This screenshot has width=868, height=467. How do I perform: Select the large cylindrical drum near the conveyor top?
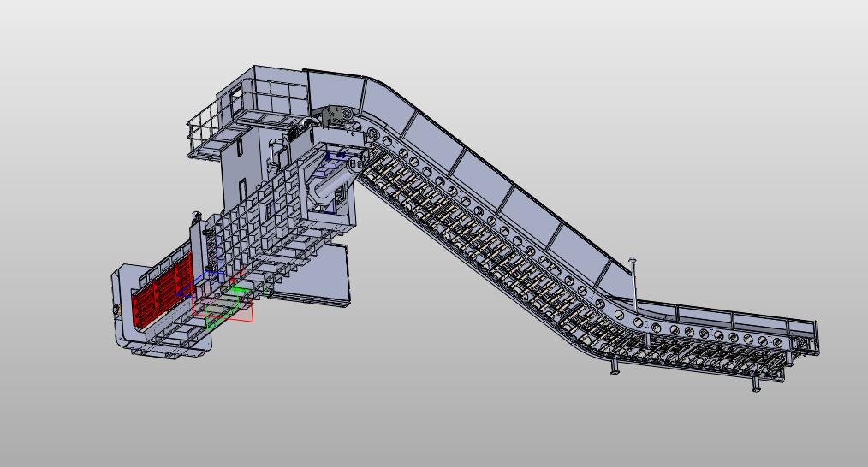tap(337, 180)
